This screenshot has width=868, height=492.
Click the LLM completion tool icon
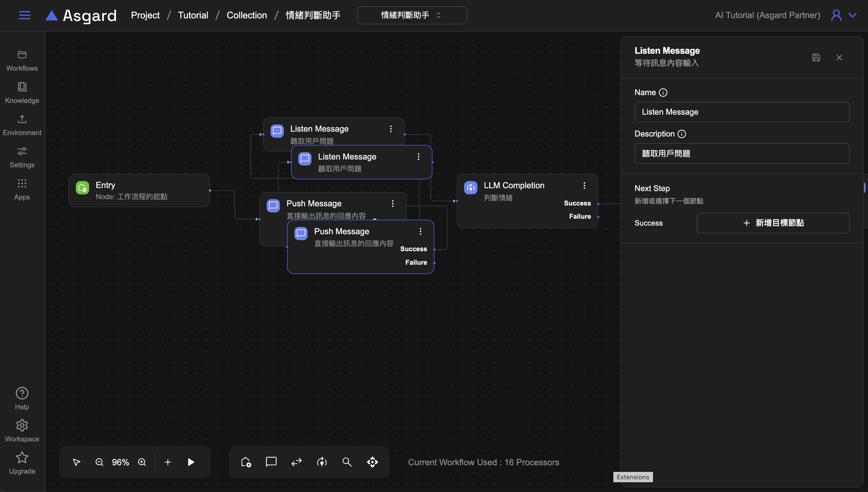[322, 462]
